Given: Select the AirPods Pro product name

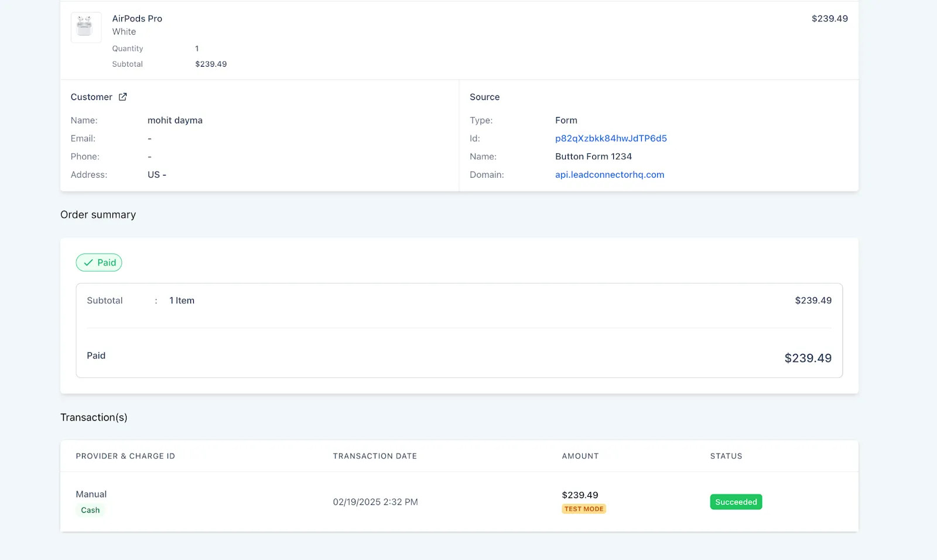Looking at the screenshot, I should [x=137, y=19].
